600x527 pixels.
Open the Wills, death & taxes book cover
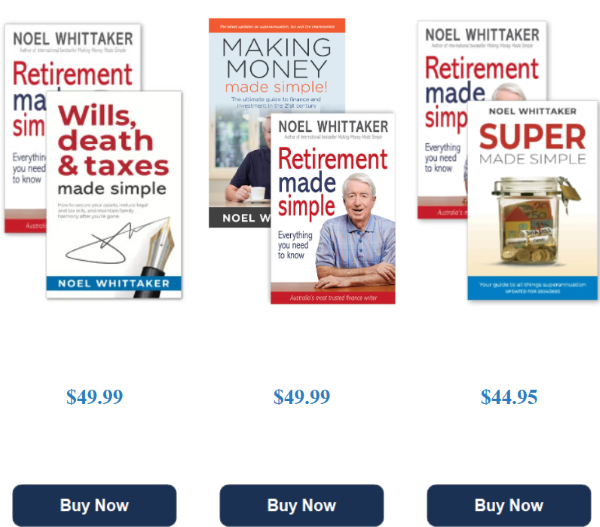pos(114,194)
